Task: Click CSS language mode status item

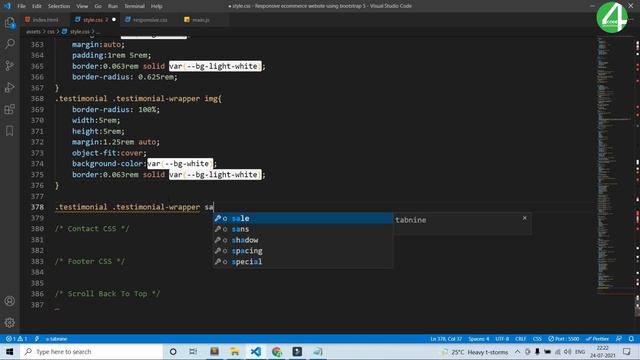Action: click(537, 339)
